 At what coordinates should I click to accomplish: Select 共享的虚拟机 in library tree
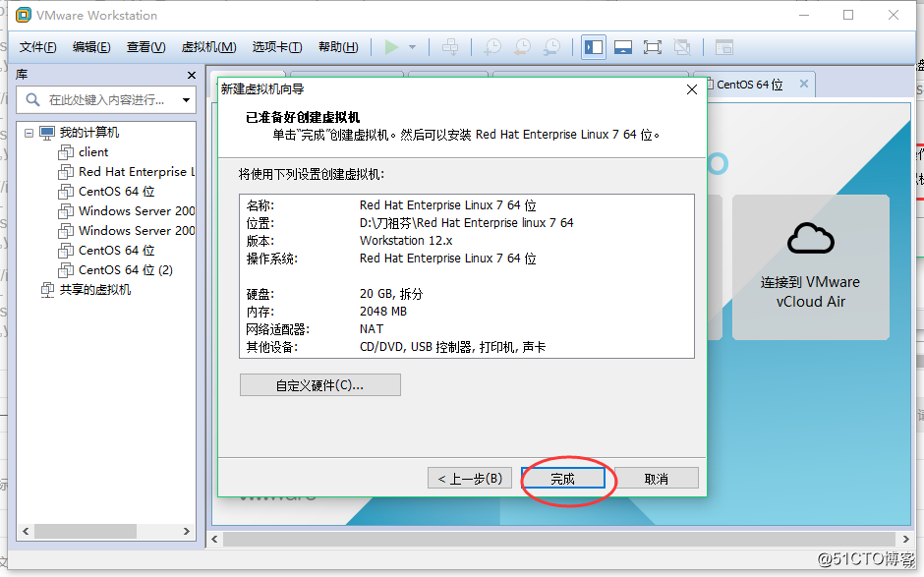tap(95, 289)
